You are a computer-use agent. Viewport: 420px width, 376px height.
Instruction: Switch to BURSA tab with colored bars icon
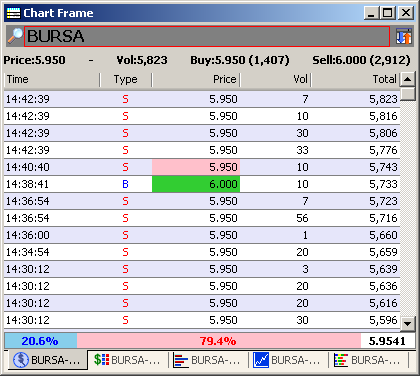click(x=367, y=360)
